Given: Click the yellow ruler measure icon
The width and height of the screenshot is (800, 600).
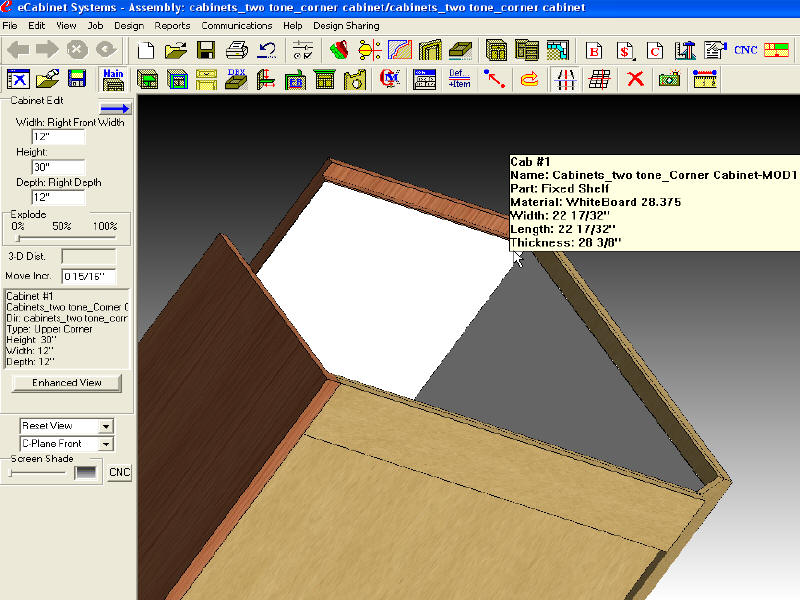Looking at the screenshot, I should 705,80.
